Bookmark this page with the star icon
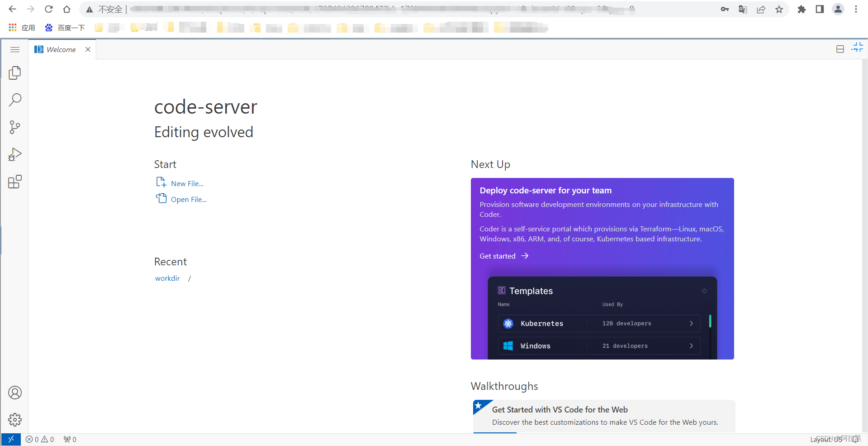868x446 pixels. pyautogui.click(x=779, y=9)
